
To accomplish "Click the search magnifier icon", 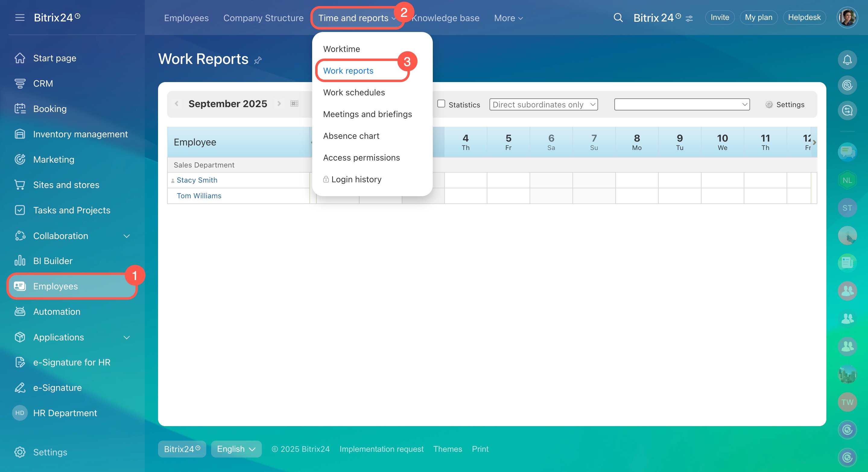I will 618,18.
